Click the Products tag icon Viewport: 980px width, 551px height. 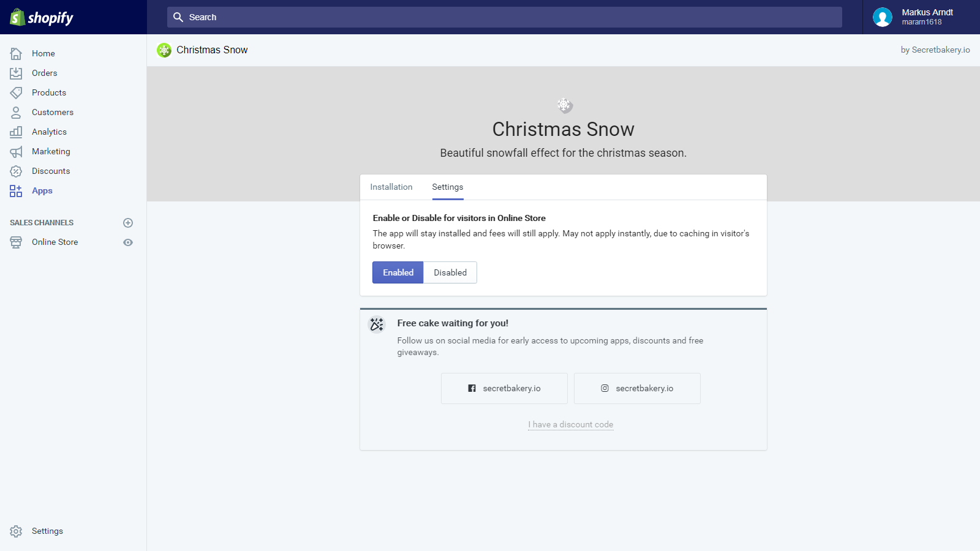(x=16, y=93)
